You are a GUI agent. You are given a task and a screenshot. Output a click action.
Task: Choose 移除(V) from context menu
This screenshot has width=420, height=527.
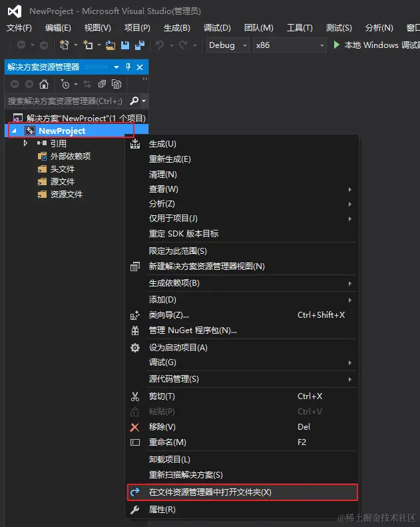point(242,427)
